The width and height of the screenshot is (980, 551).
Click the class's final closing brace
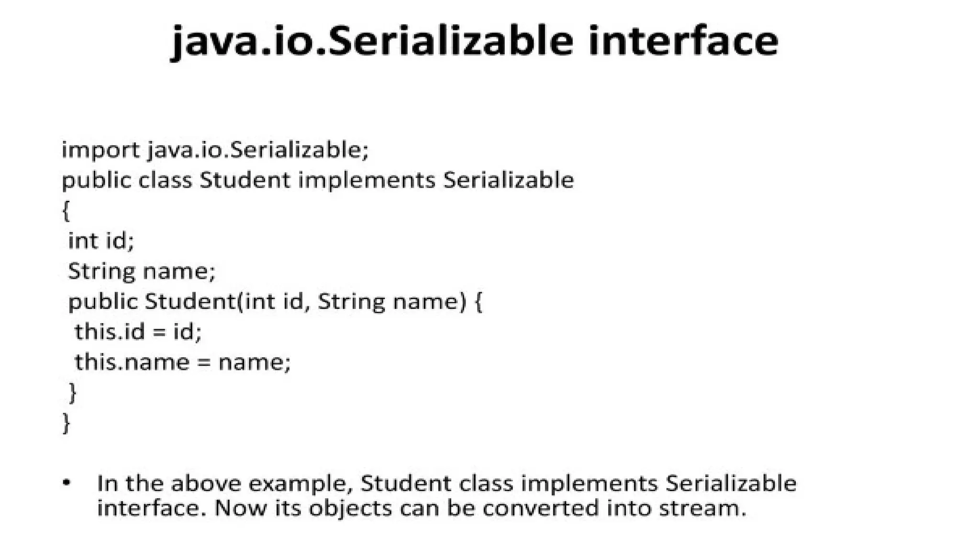coord(67,423)
